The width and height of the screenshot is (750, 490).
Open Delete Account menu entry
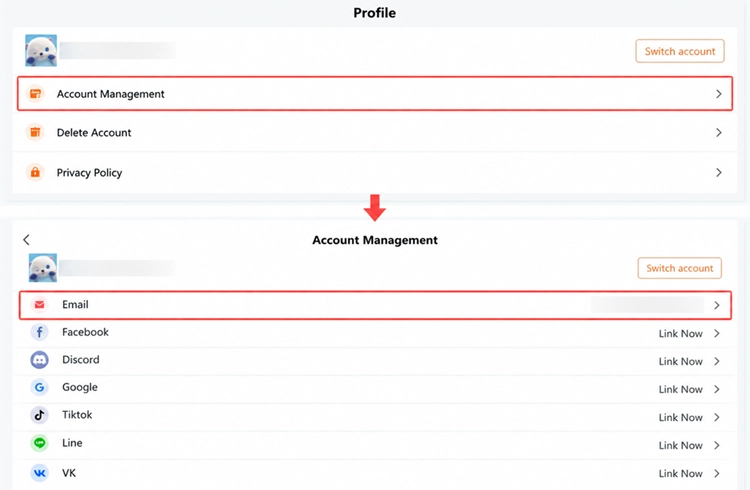(x=375, y=133)
